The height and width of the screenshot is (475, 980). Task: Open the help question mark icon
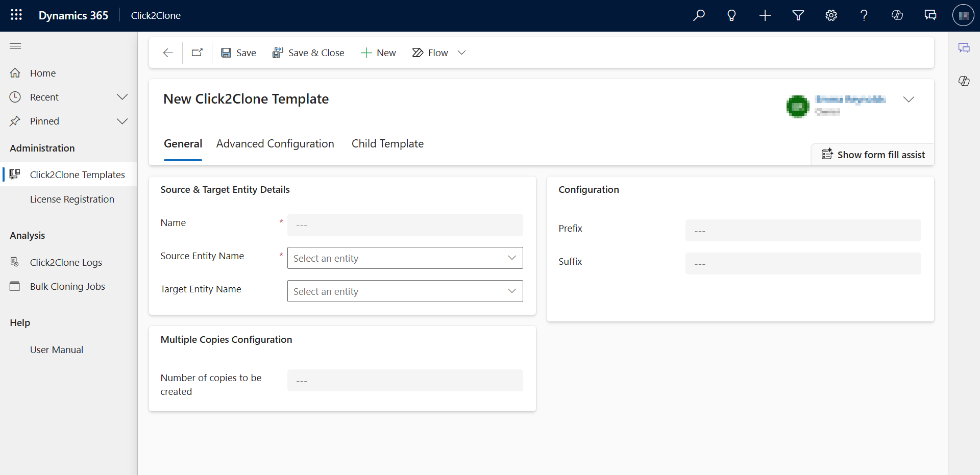pos(864,15)
